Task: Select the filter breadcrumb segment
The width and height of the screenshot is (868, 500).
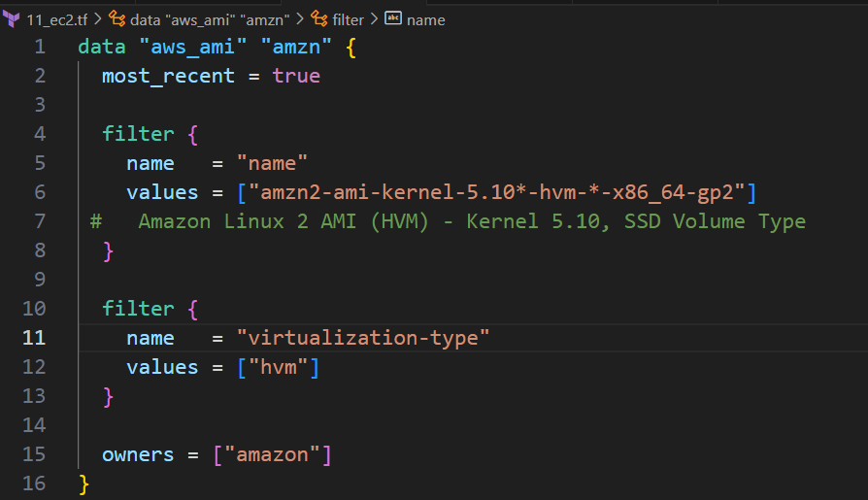Action: pos(348,20)
